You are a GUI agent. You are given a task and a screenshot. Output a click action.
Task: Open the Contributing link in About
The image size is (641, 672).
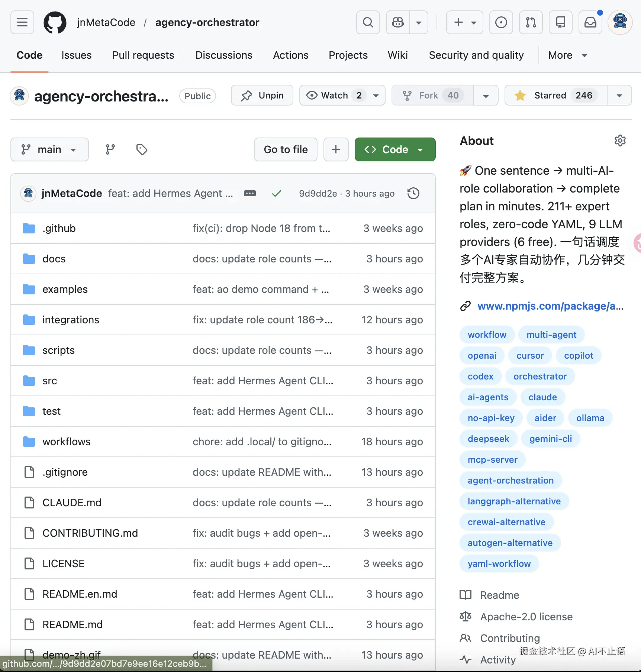510,638
